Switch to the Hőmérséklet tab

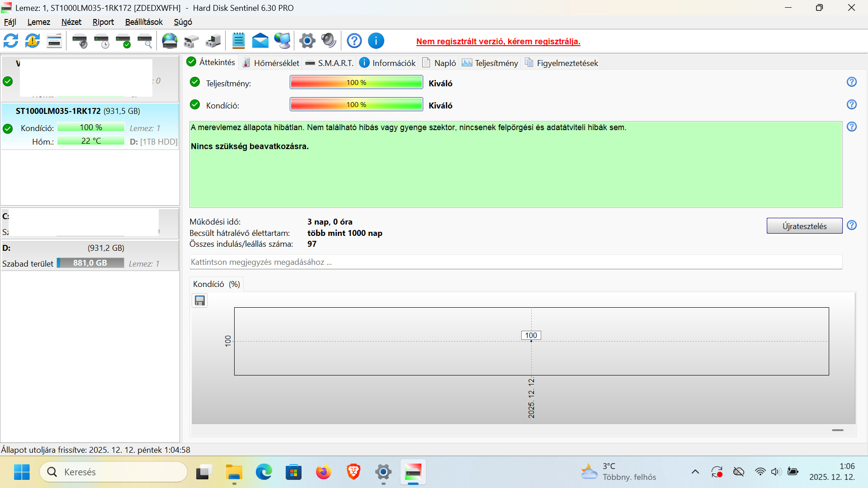(x=271, y=63)
